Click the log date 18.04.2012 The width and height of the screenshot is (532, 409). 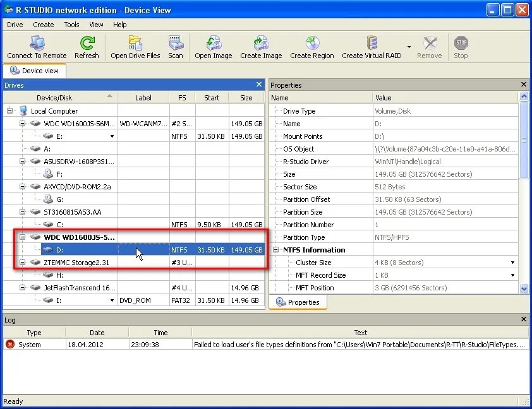coord(85,345)
